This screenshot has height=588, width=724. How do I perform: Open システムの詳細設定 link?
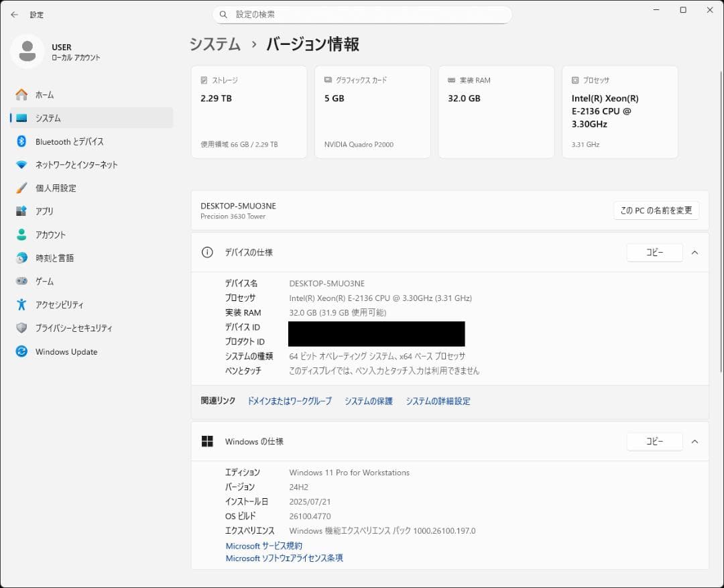[x=437, y=400]
